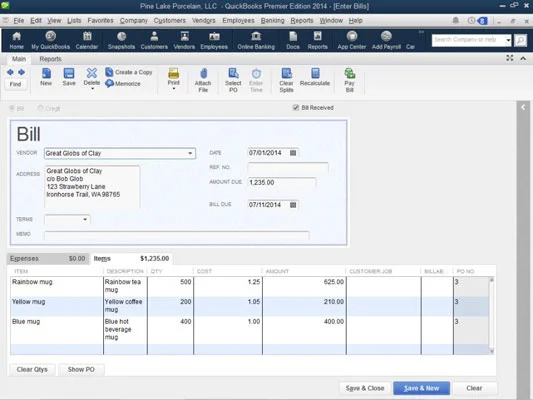
Task: Open the Reports icon in navigation bar
Action: pos(317,40)
